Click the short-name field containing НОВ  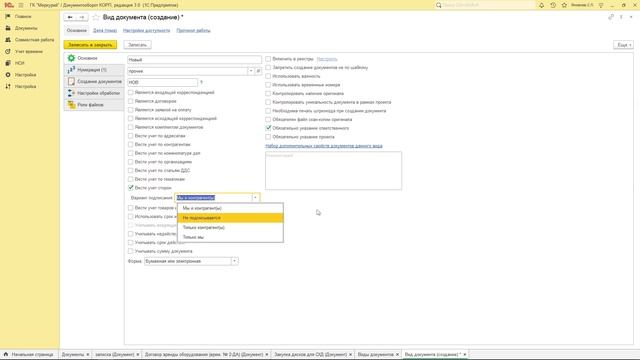163,82
